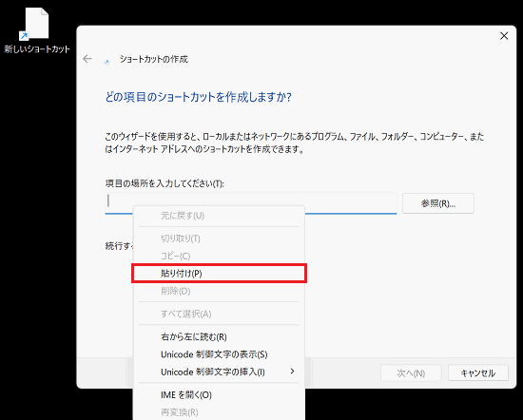The image size is (523, 420).
Task: Select すべて選択(A) menu entry
Action: 219,314
